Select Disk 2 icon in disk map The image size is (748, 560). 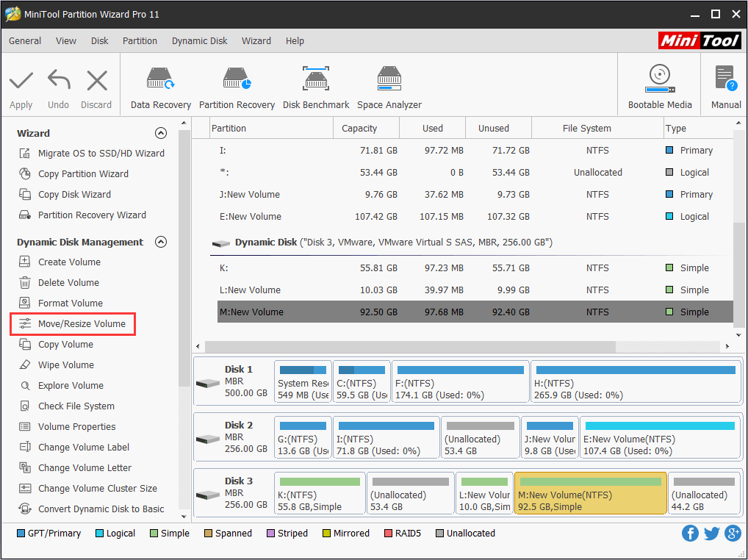(x=209, y=439)
